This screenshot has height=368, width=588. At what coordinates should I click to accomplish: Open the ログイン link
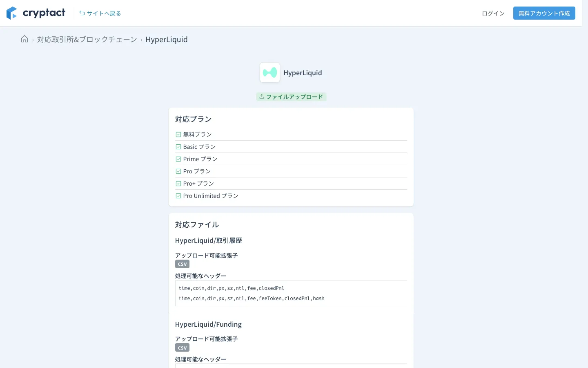[x=493, y=13]
